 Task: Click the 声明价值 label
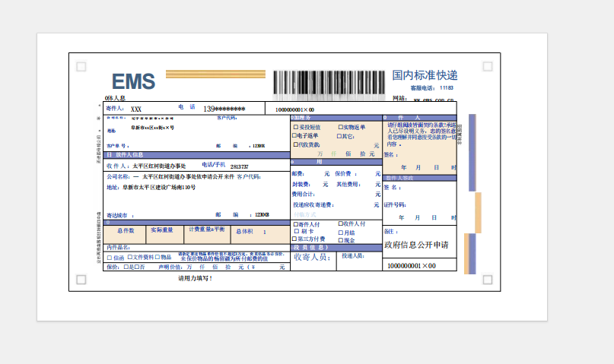[170, 267]
